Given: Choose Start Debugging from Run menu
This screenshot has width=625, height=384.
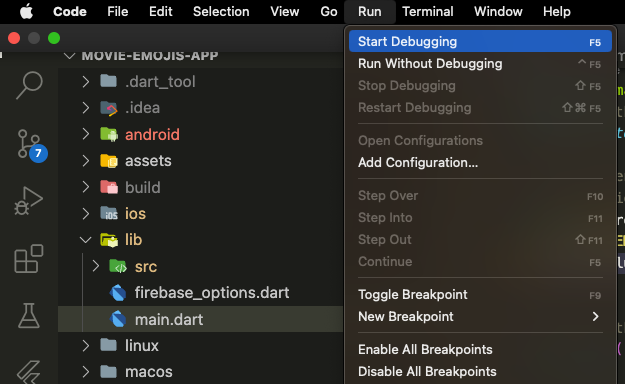Looking at the screenshot, I should [480, 41].
